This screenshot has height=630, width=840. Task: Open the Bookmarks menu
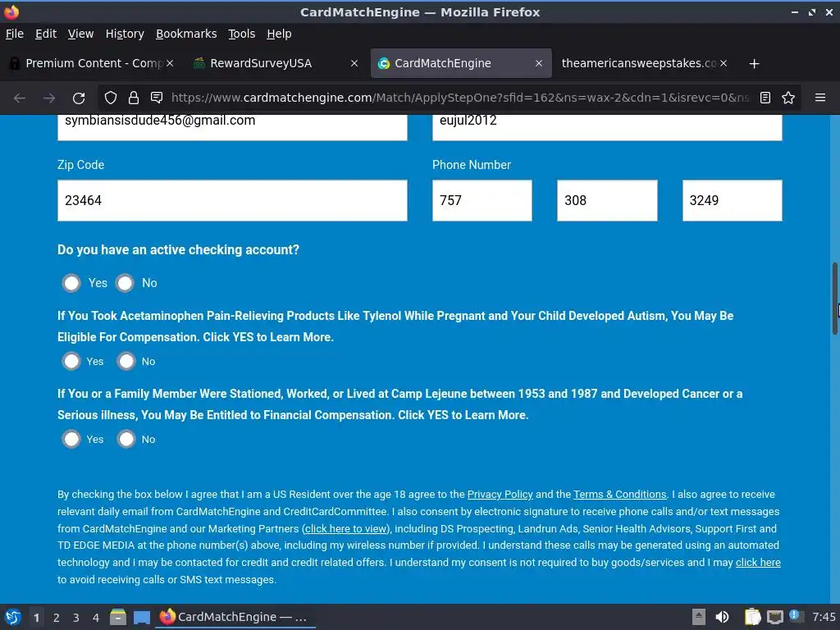tap(186, 34)
